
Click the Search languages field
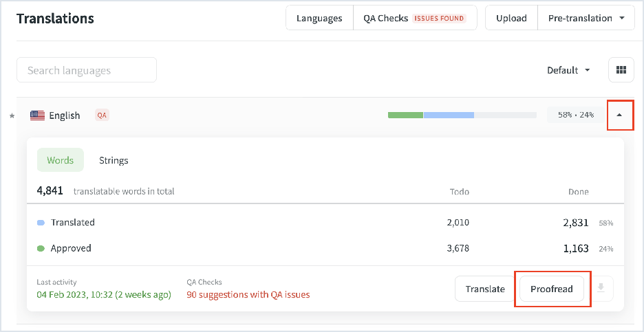[87, 70]
